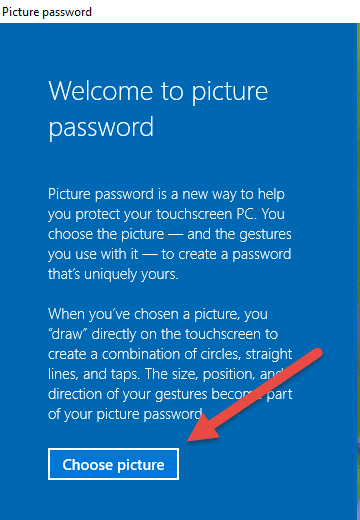Click line "Picture password is a new way to help"
This screenshot has height=520, width=360.
166,194
